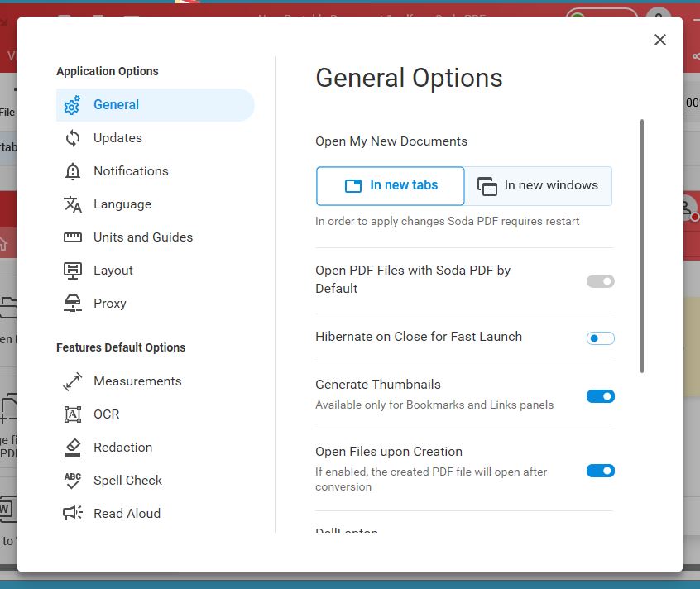Open Units and Guides settings

click(156, 237)
